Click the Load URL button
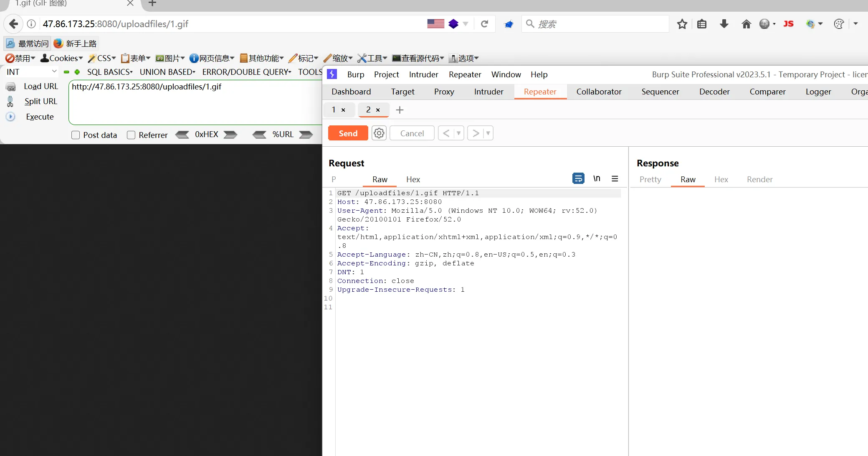 tap(40, 86)
